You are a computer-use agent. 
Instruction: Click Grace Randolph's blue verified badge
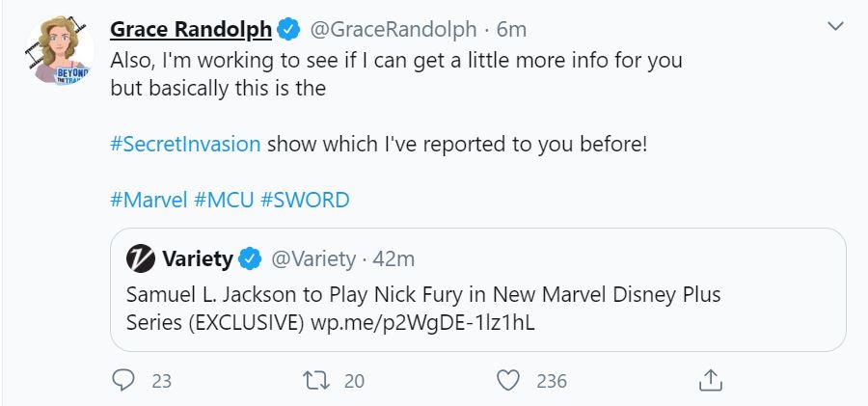(288, 29)
